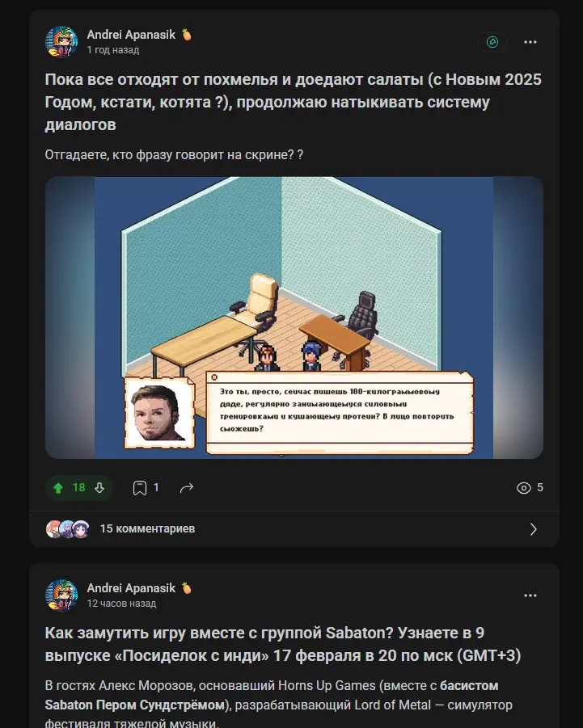Click the green pinned post icon
The image size is (583, 728).
click(492, 42)
